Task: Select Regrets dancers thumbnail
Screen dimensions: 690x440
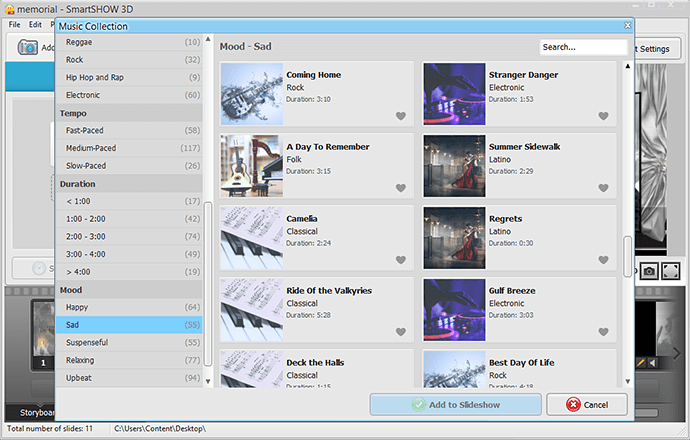Action: (x=454, y=238)
